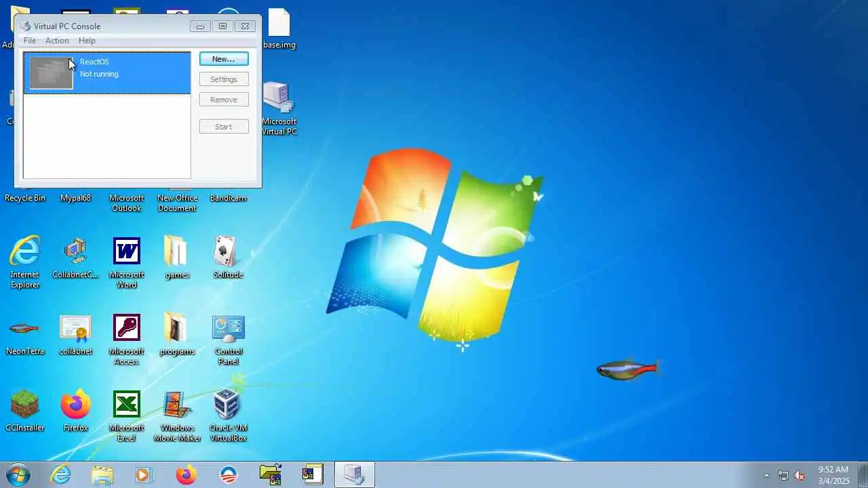Viewport: 868px width, 488px height.
Task: Click the network icon in the system tray
Action: (783, 476)
